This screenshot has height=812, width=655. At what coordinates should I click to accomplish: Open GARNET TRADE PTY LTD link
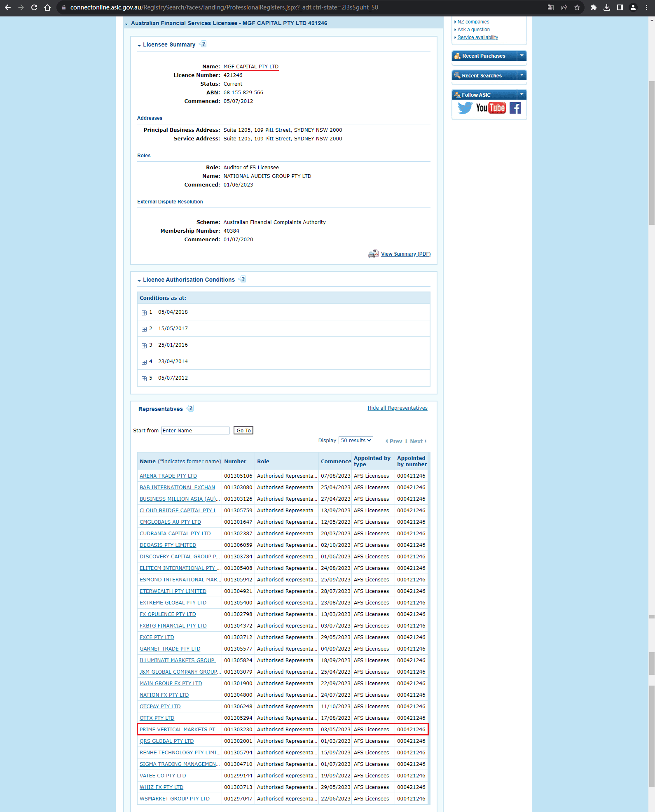click(x=170, y=649)
